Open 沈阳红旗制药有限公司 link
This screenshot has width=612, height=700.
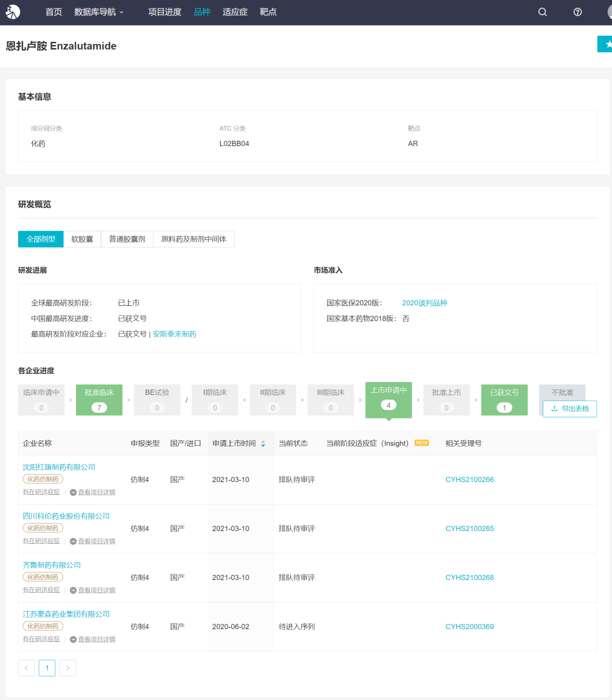click(59, 467)
